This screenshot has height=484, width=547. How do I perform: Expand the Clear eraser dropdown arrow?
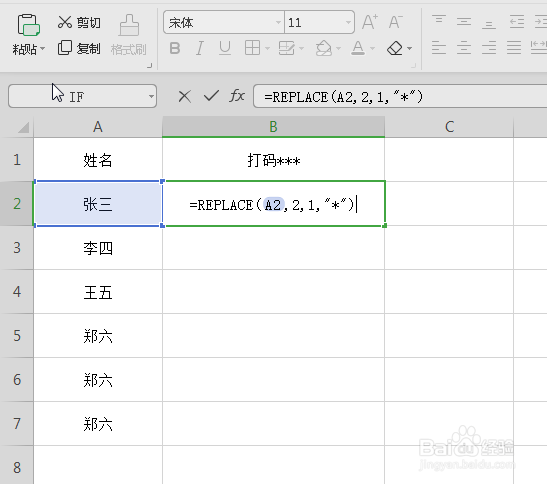coord(410,48)
